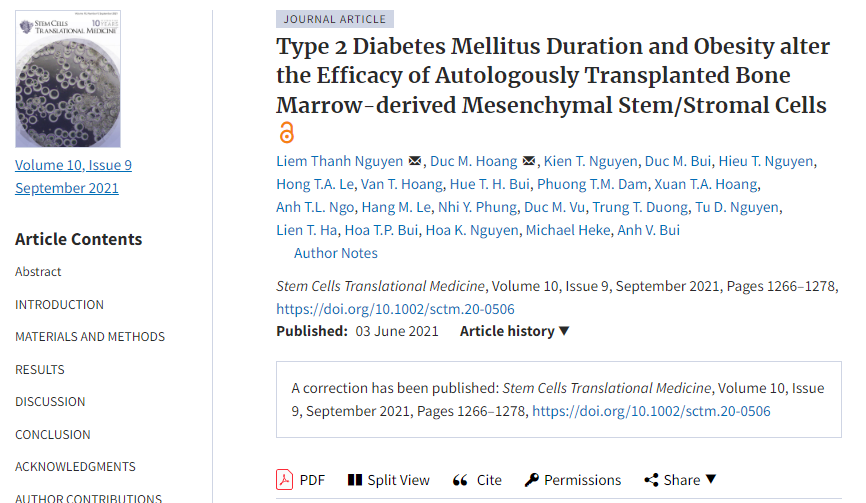Go to MATERIALS AND METHODS section
The width and height of the screenshot is (866, 503).
coord(90,337)
